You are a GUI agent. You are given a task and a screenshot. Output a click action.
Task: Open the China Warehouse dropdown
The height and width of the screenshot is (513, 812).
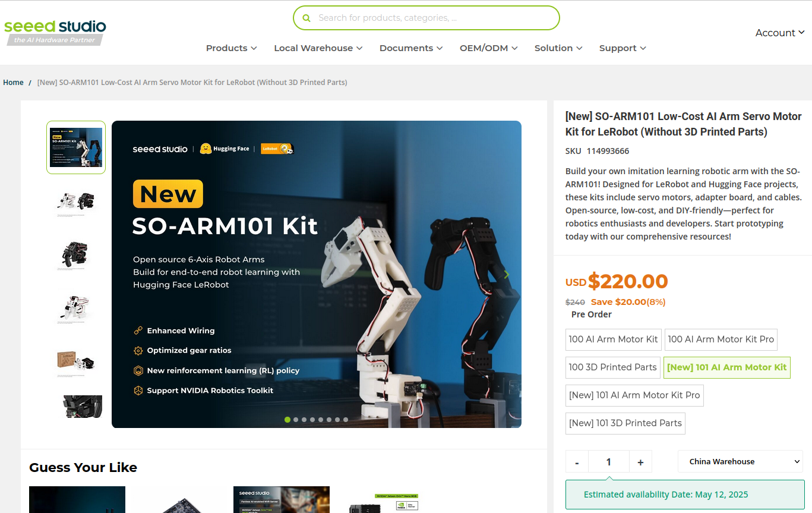[x=740, y=462]
